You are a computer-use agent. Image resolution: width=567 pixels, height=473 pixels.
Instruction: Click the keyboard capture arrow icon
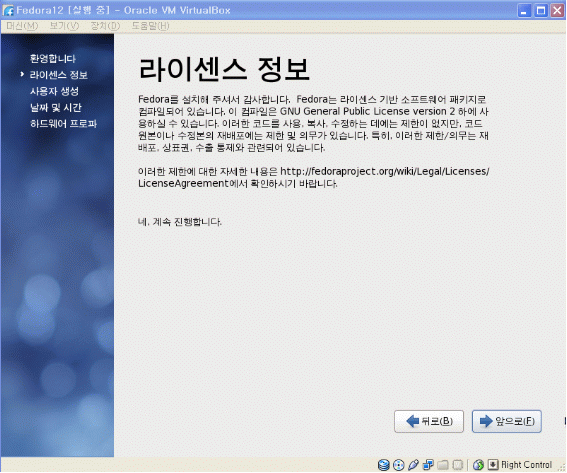tap(493, 464)
